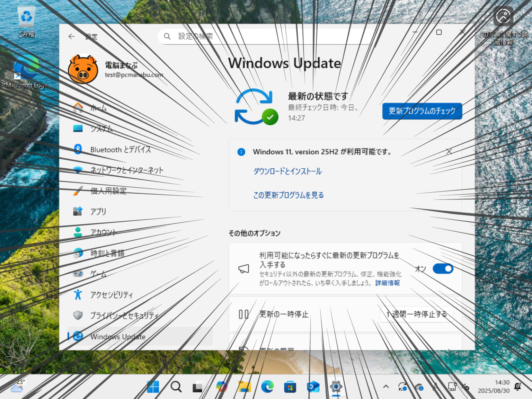The height and width of the screenshot is (399, 532).
Task: Click the 更新の一時停止 label
Action: point(284,314)
